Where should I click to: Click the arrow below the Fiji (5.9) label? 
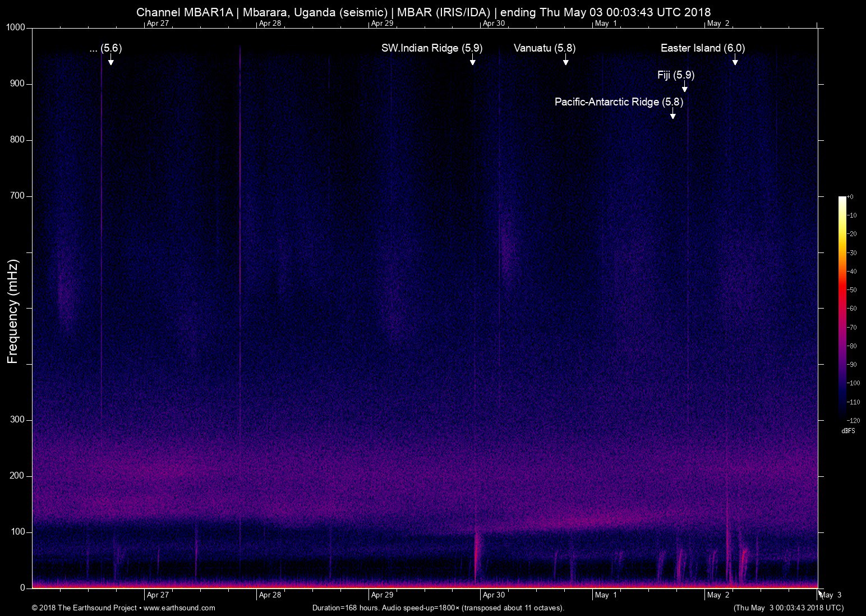(684, 88)
